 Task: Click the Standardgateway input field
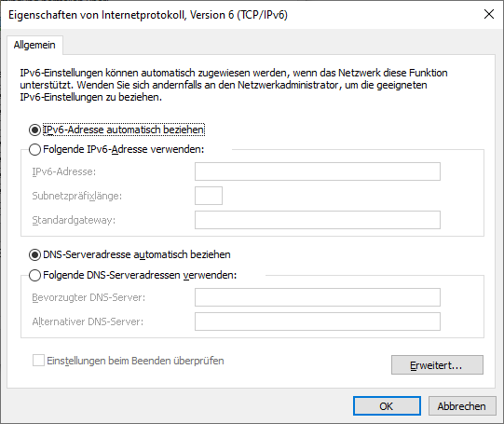tap(318, 220)
